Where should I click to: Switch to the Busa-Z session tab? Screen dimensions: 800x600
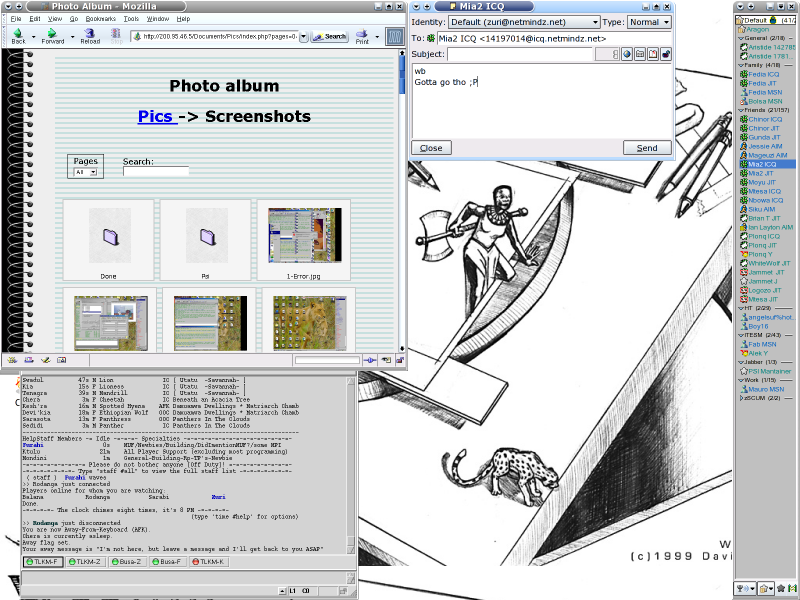pos(124,562)
